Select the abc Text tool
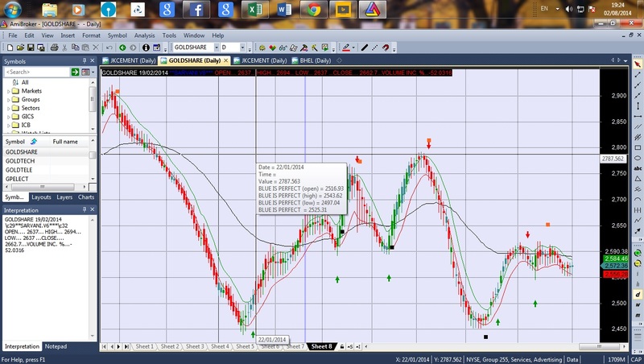The image size is (644, 364). [x=638, y=168]
